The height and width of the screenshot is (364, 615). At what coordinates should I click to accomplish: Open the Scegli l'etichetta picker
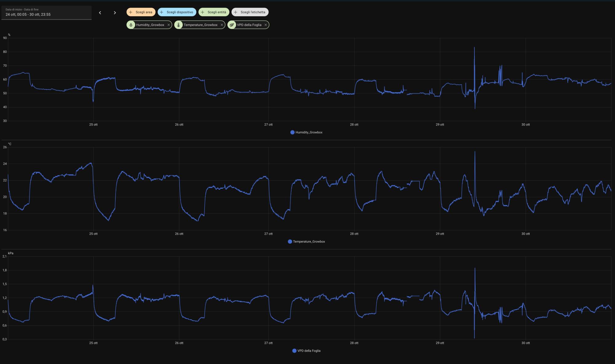pyautogui.click(x=250, y=12)
